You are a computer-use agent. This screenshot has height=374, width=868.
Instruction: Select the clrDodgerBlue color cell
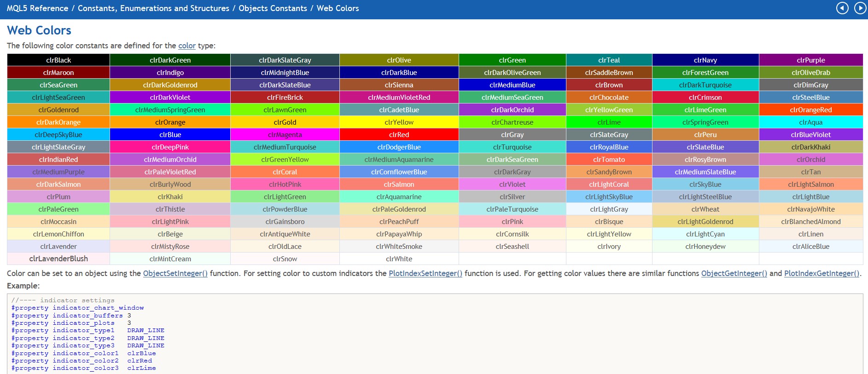(399, 147)
